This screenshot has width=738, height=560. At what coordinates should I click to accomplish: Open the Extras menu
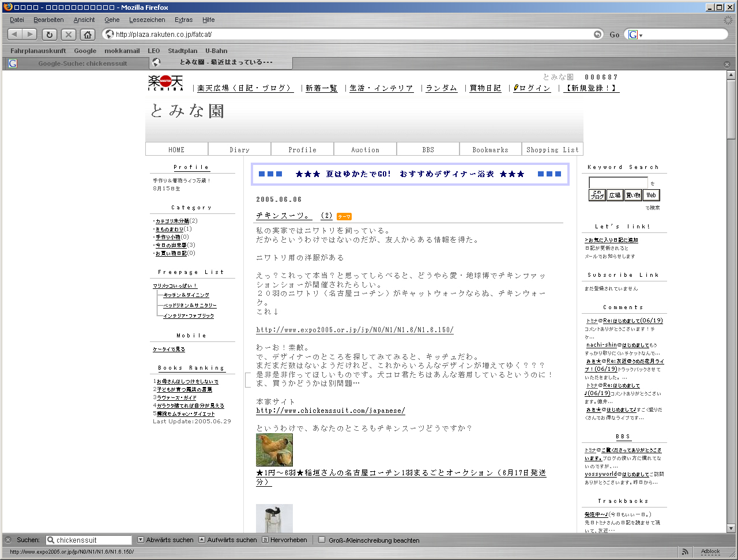coord(184,20)
